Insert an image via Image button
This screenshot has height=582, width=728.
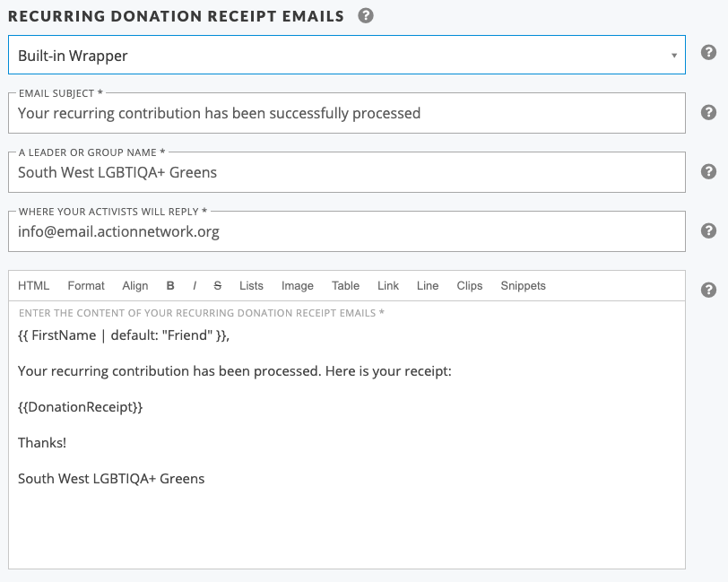(x=297, y=286)
